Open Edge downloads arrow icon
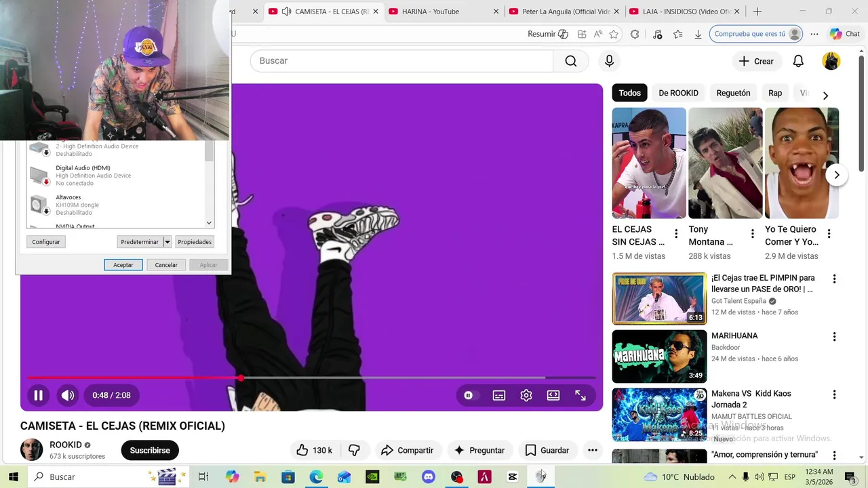This screenshot has width=868, height=488. click(x=698, y=34)
